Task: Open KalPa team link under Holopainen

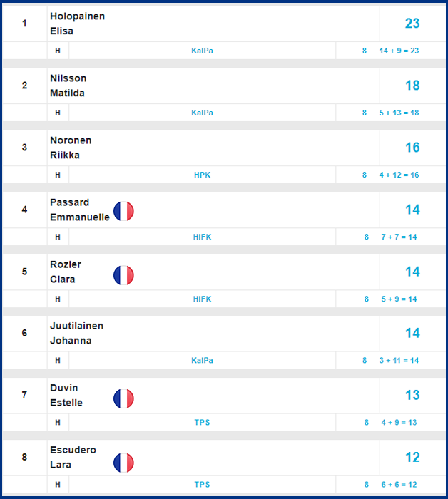Action: (202, 51)
